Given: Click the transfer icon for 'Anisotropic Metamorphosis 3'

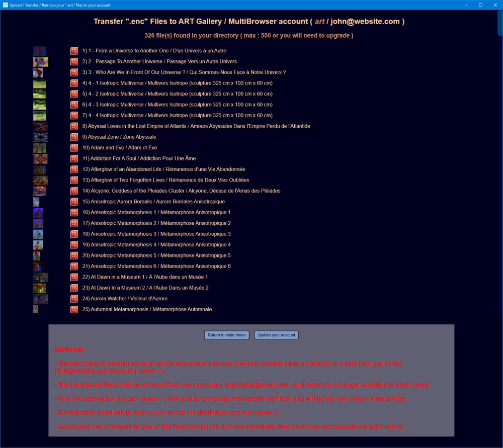Looking at the screenshot, I should coord(74,234).
